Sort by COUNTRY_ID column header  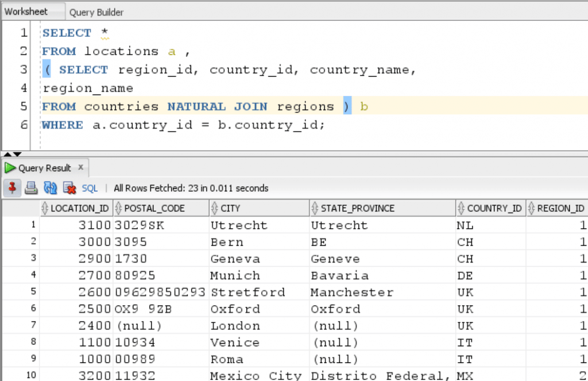[491, 209]
